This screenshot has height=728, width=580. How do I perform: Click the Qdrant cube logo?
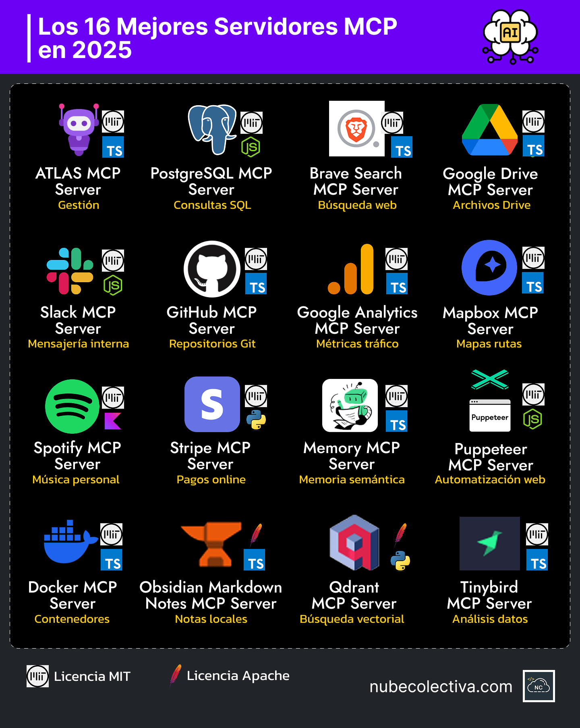[354, 543]
